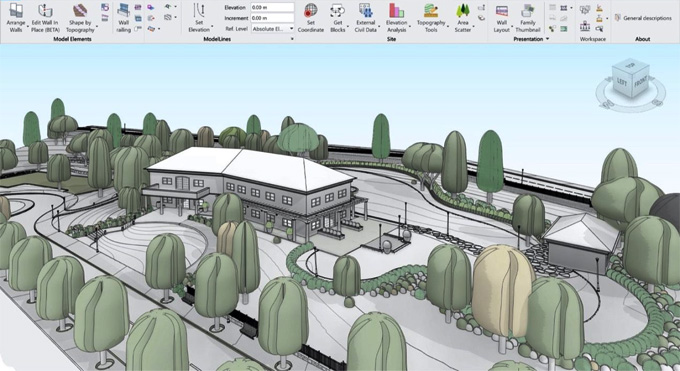
Task: Select the Wall railing tool
Action: point(124,17)
